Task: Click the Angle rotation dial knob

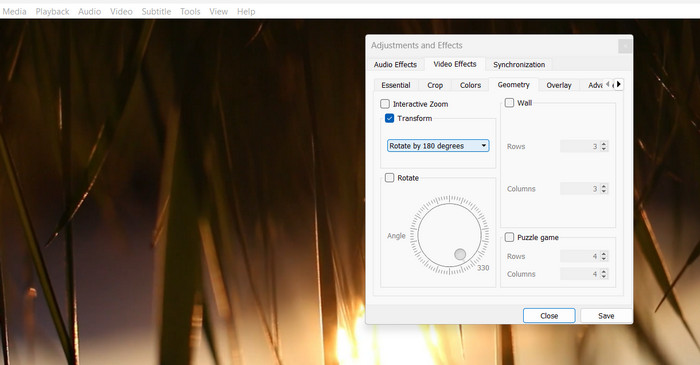Action: 460,254
